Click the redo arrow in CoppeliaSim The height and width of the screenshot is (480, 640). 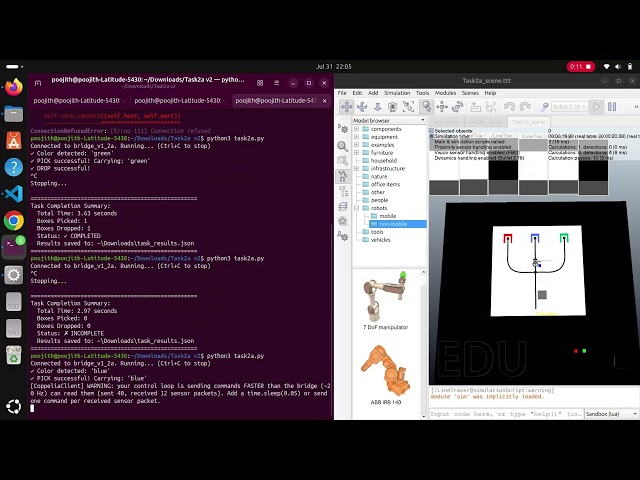525,107
